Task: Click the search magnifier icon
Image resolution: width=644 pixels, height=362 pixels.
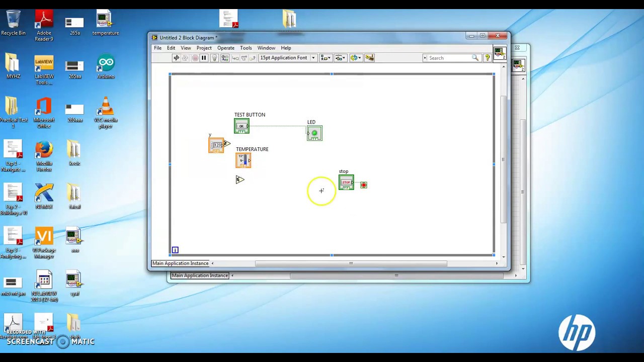Action: (x=475, y=58)
